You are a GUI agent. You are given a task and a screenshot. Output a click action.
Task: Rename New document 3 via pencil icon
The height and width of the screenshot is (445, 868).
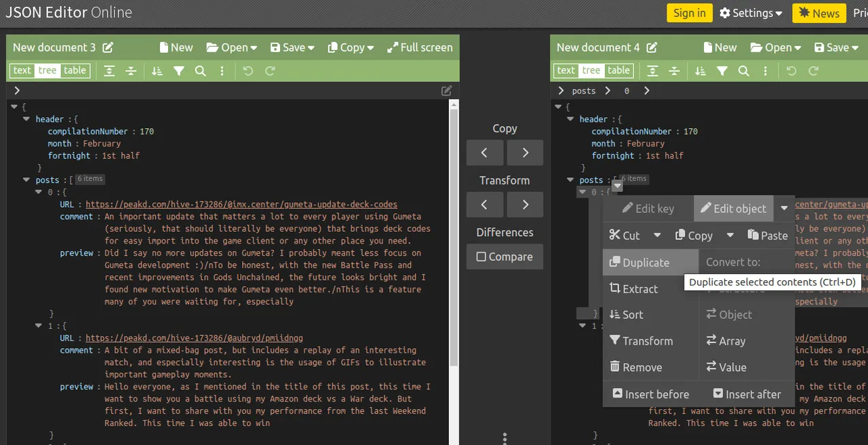click(x=108, y=47)
